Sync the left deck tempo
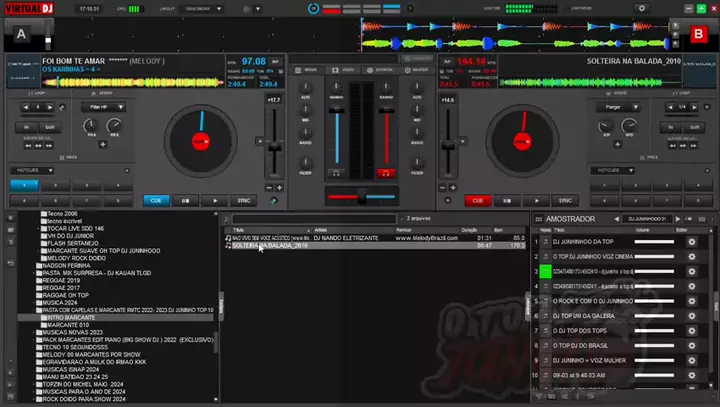Image resolution: width=720 pixels, height=407 pixels. tap(243, 201)
